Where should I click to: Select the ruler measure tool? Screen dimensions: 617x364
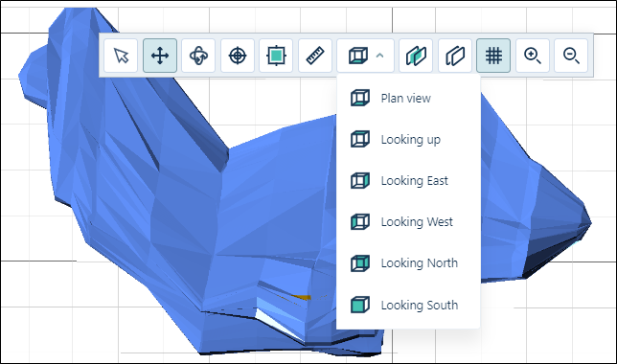point(315,56)
